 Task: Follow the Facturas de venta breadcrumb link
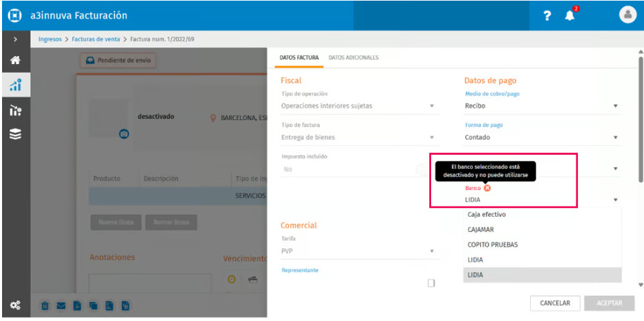[x=96, y=40]
